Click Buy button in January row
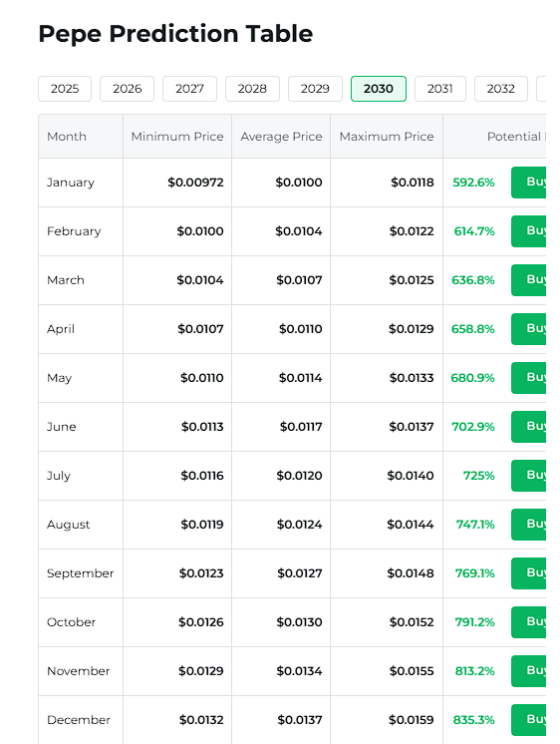Viewport: 560px width, 744px height. [x=529, y=183]
